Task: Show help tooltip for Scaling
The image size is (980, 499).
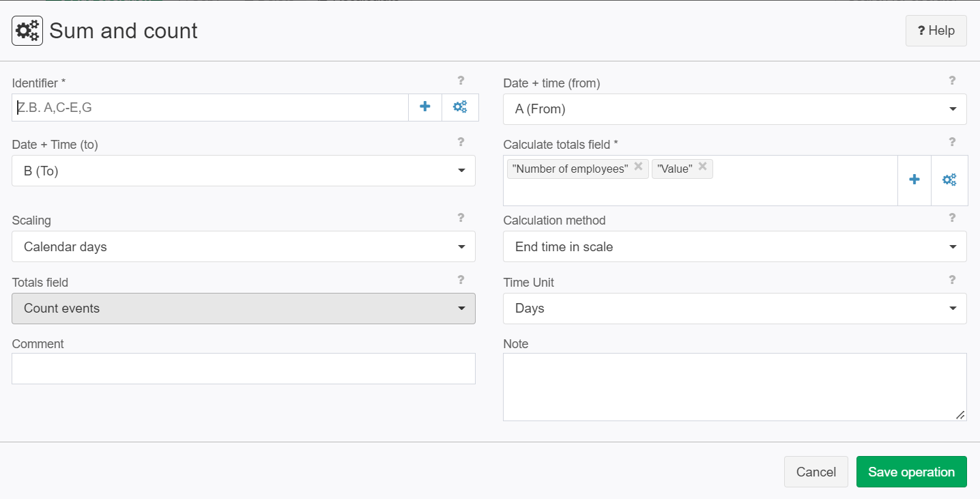Action: tap(461, 218)
